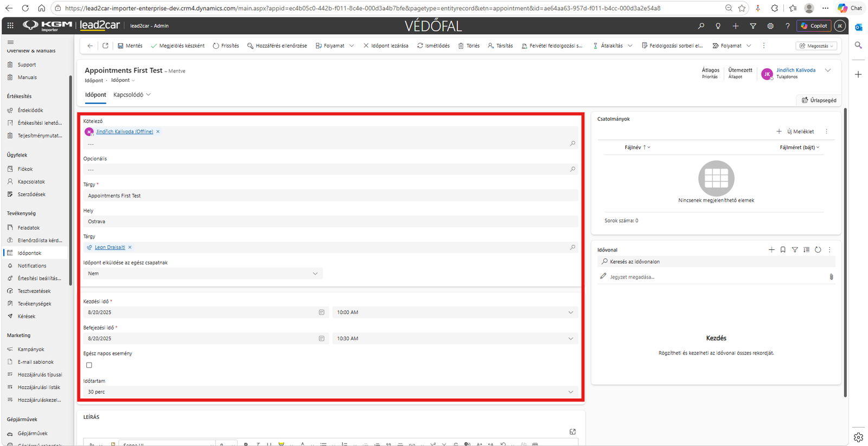Click the Törlés delete button
Viewport: 868px width, 446px height.
[x=469, y=46]
